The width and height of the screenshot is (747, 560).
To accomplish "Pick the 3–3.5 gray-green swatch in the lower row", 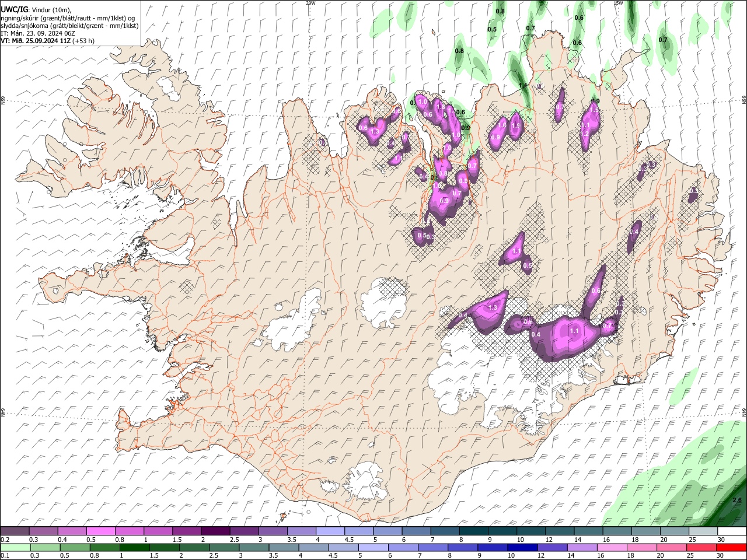I will [x=254, y=547].
